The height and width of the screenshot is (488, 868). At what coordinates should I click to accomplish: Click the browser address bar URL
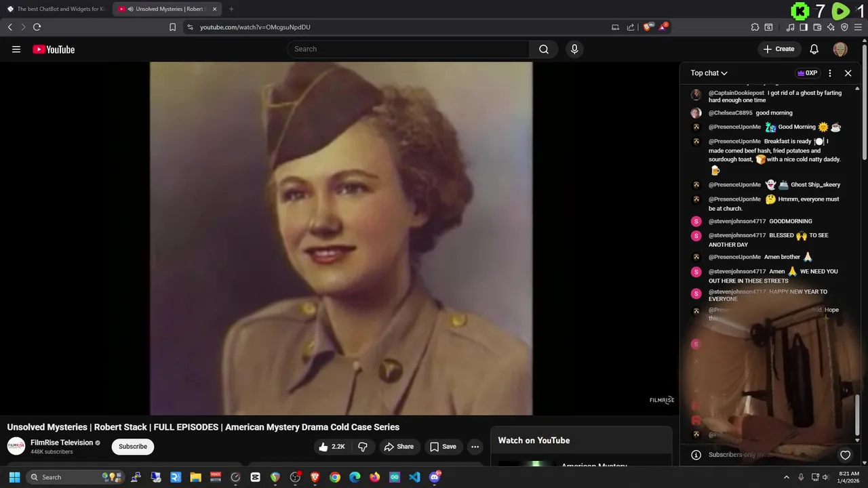pyautogui.click(x=255, y=27)
